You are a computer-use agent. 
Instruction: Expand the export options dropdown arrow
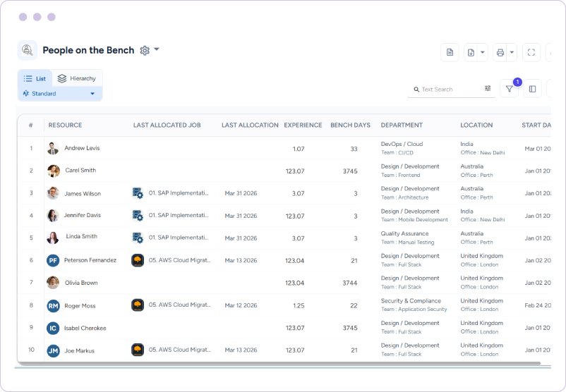pos(483,53)
